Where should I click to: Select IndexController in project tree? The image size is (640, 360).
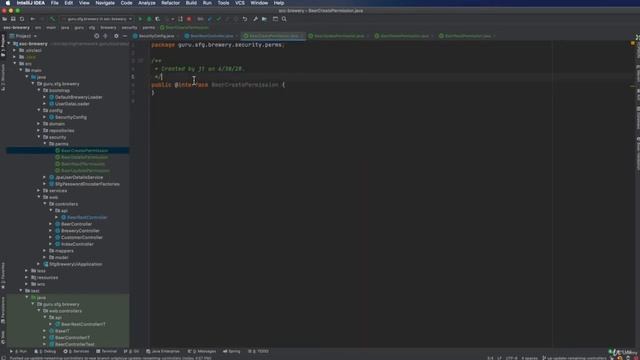tap(77, 244)
